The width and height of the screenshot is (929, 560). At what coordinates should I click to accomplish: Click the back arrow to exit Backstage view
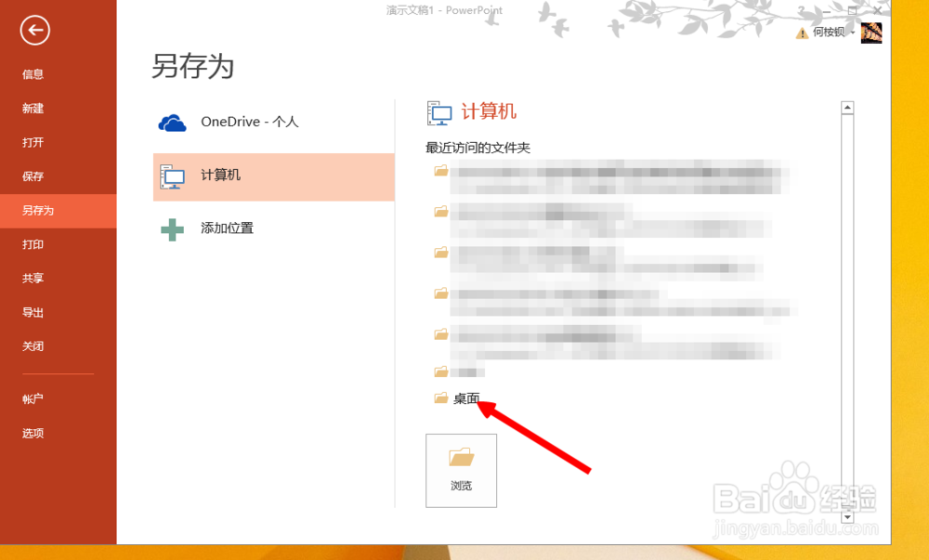pos(34,31)
